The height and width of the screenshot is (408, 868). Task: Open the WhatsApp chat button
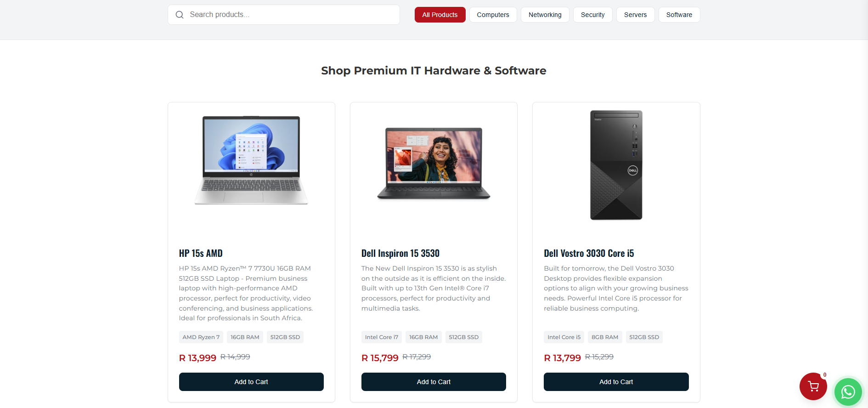pyautogui.click(x=848, y=392)
